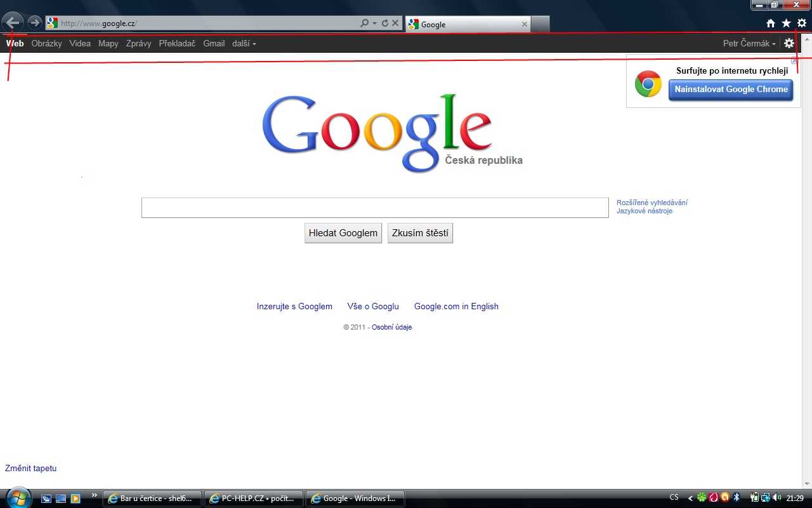Switch to 'PC-HELP.CZ' taskbar window
This screenshot has height=508, width=812.
(x=254, y=498)
